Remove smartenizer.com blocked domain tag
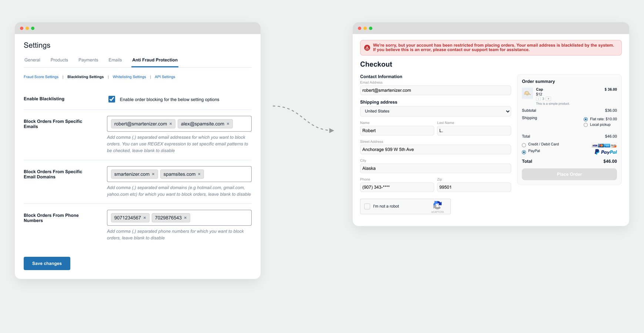Screen dimensions: 644x333 tap(153, 174)
